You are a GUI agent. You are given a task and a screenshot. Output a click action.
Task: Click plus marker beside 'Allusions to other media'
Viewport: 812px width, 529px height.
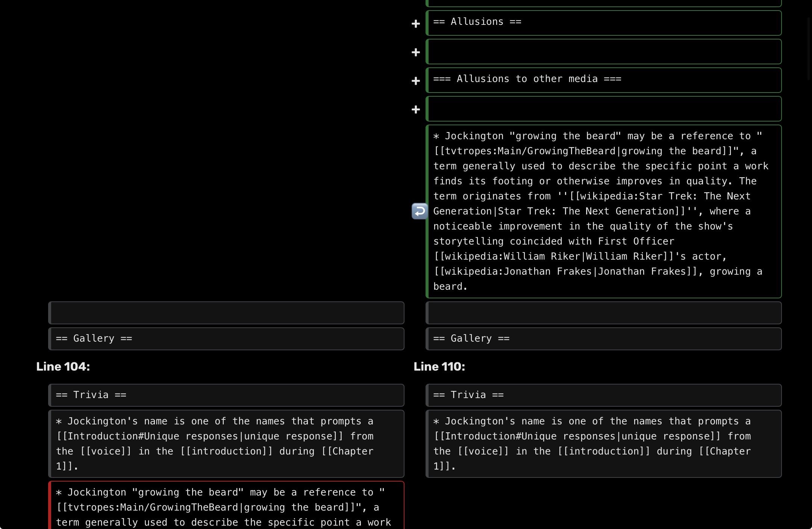415,81
